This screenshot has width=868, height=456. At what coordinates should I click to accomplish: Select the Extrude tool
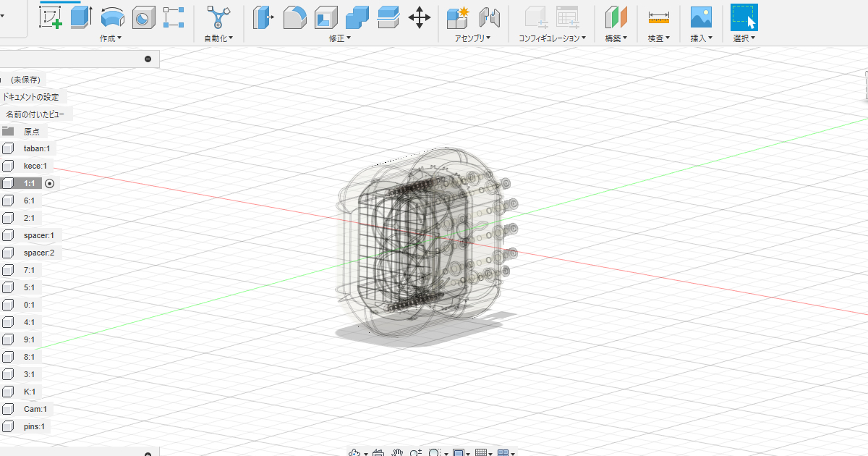click(x=81, y=17)
